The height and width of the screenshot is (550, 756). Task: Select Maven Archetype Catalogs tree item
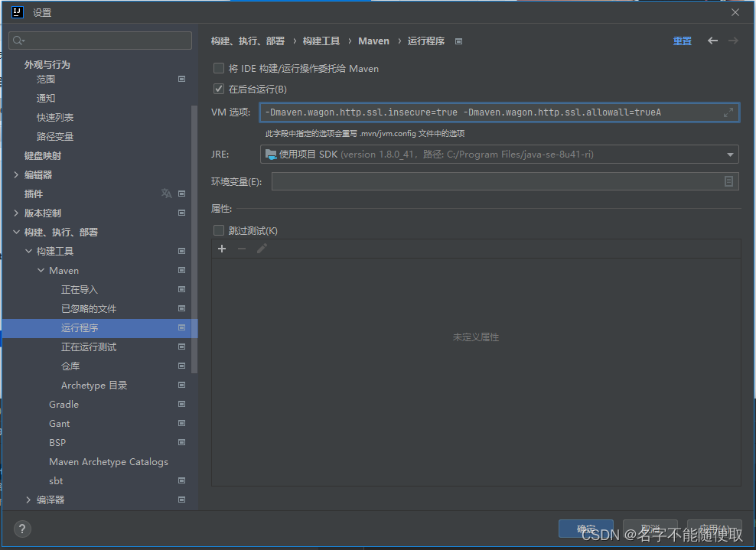[109, 462]
